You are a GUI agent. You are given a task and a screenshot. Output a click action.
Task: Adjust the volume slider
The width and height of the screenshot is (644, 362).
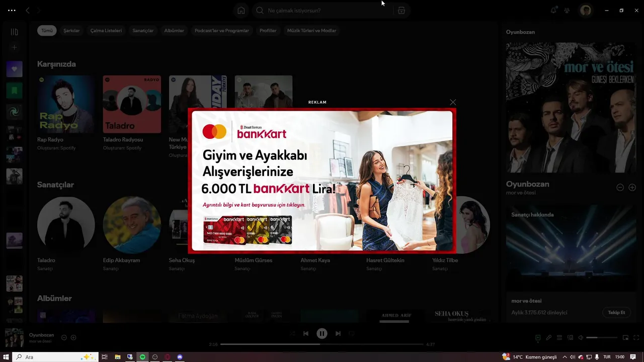[601, 338]
